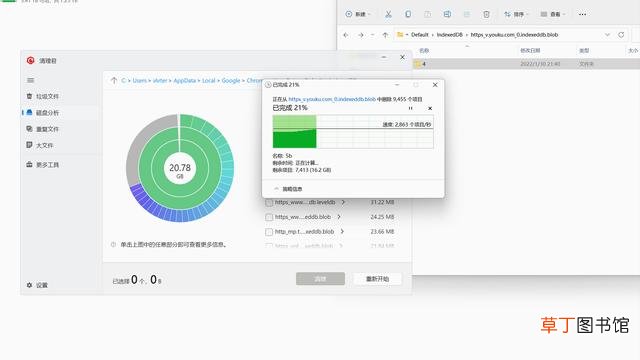Sort by the 名称 (Name) column header
The height and width of the screenshot is (360, 640).
424,51
